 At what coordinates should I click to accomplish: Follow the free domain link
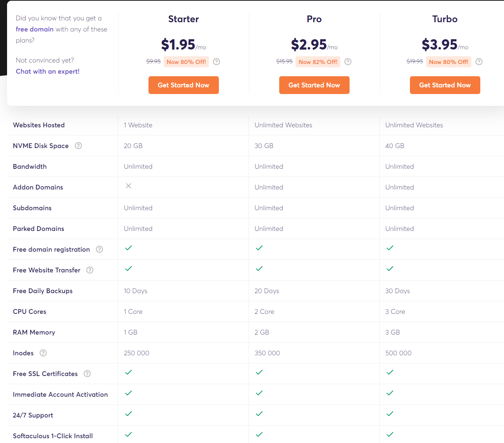(35, 29)
